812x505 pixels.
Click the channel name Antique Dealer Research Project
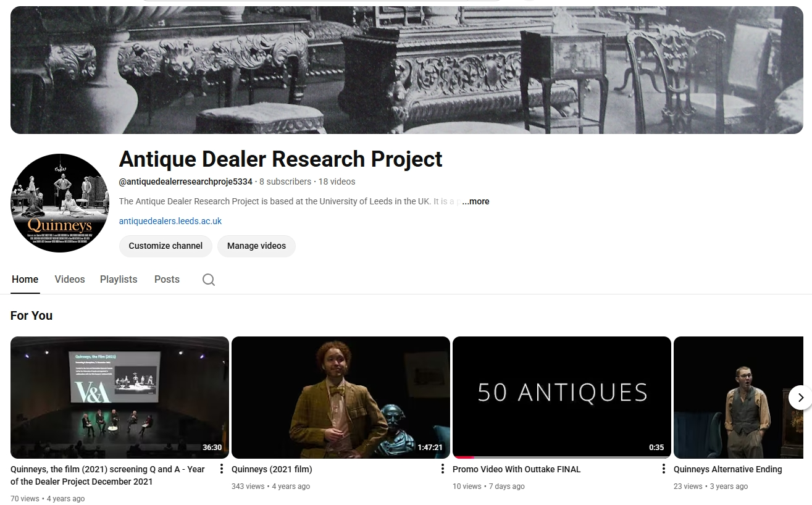[x=280, y=159]
